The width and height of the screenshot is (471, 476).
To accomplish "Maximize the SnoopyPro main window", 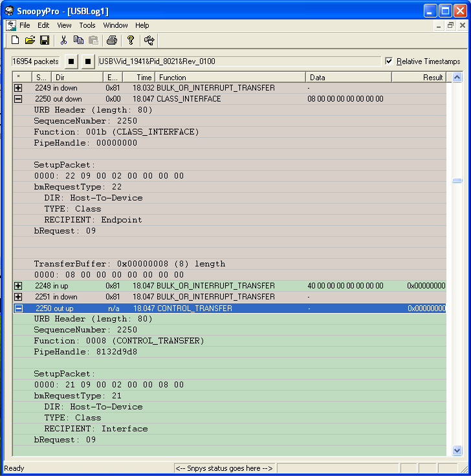I will (446, 11).
